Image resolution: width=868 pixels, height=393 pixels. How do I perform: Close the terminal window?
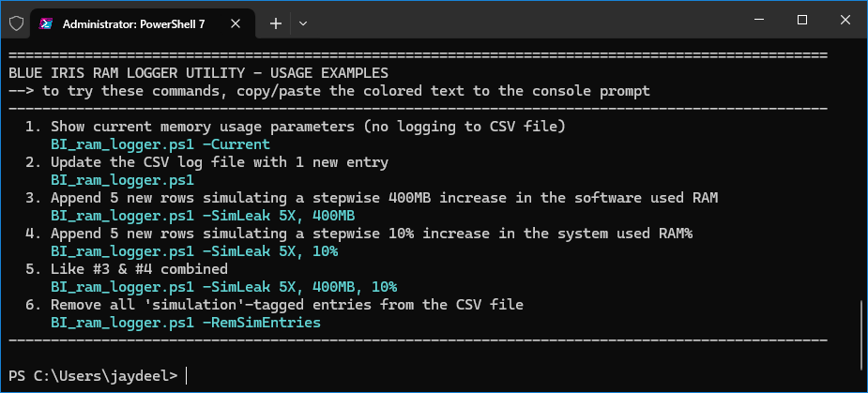click(x=845, y=20)
